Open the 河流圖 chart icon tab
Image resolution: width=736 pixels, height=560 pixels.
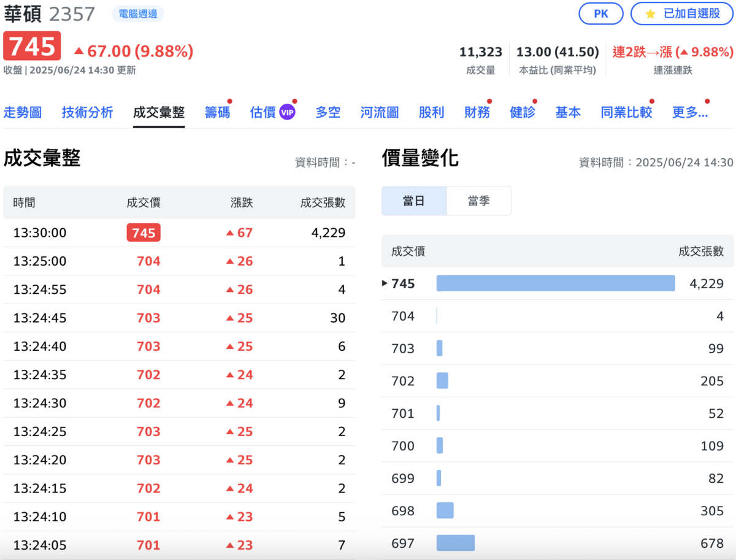(379, 112)
